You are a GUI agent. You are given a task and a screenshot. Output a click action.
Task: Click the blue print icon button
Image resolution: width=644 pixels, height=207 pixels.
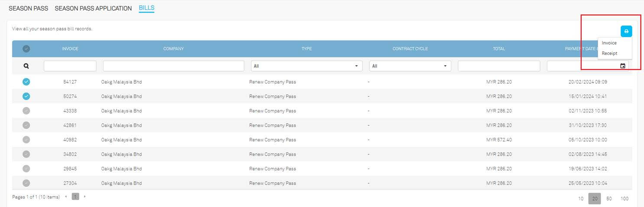click(626, 31)
